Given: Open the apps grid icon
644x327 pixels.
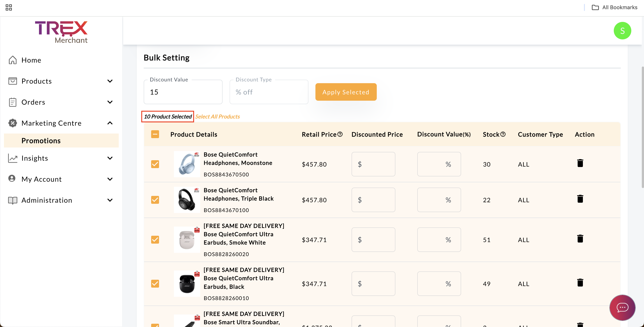Looking at the screenshot, I should (9, 7).
